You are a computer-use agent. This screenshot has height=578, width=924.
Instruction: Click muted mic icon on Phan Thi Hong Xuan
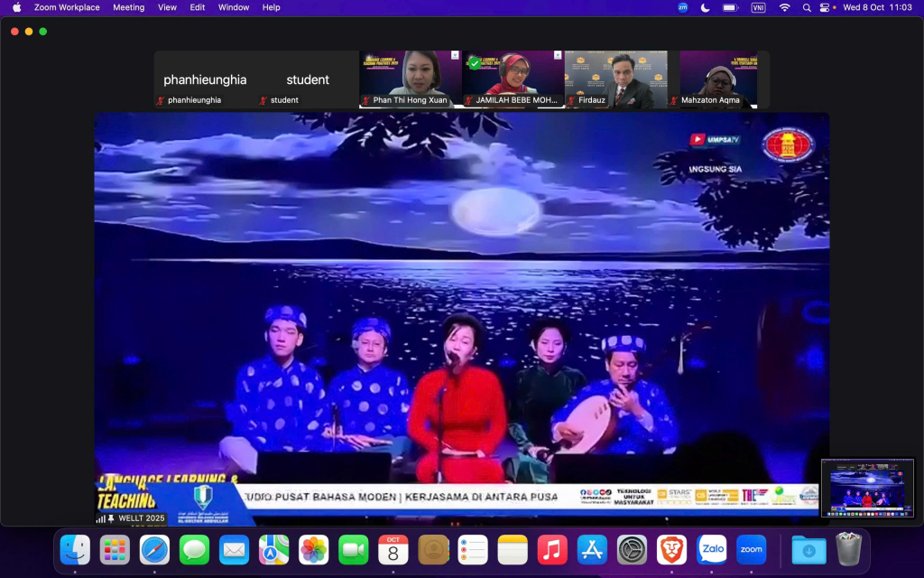pos(366,100)
